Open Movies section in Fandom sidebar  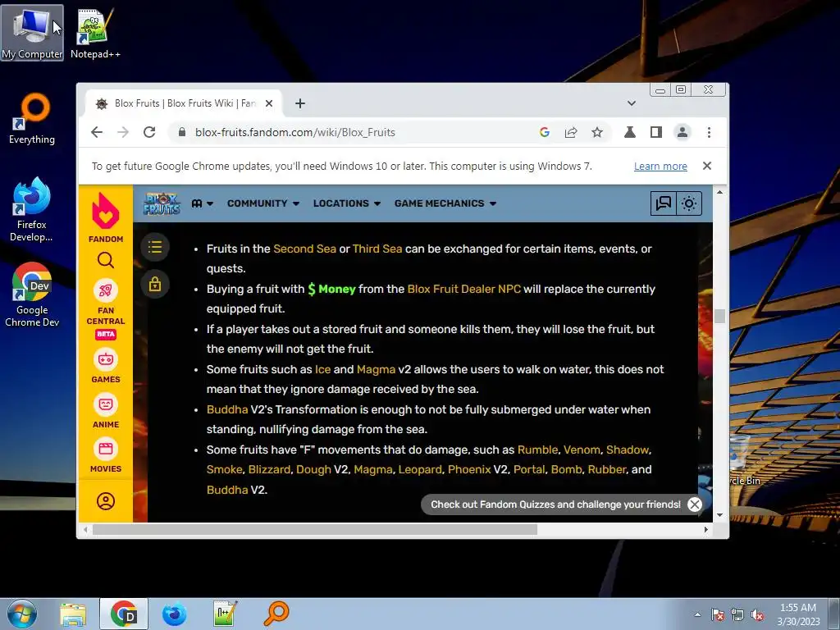point(106,456)
